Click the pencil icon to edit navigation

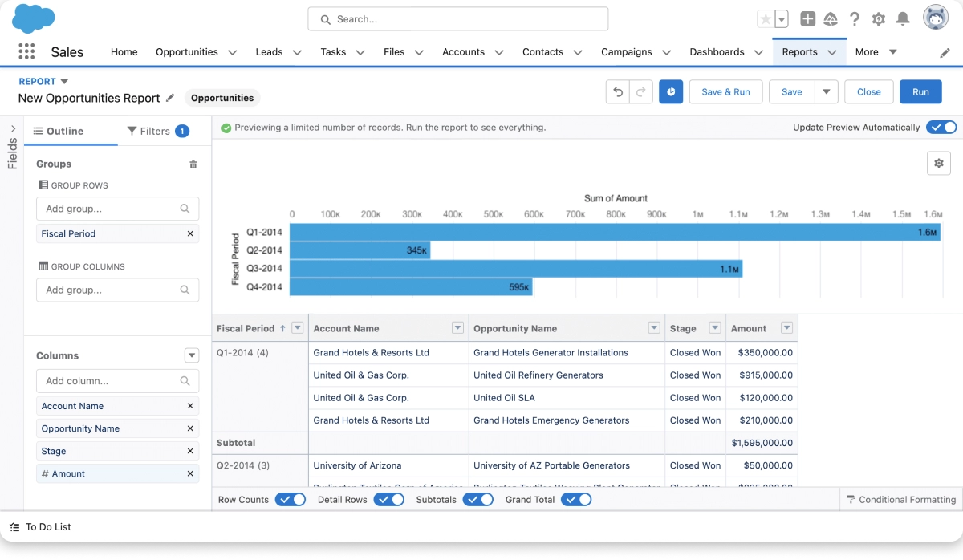click(x=945, y=52)
